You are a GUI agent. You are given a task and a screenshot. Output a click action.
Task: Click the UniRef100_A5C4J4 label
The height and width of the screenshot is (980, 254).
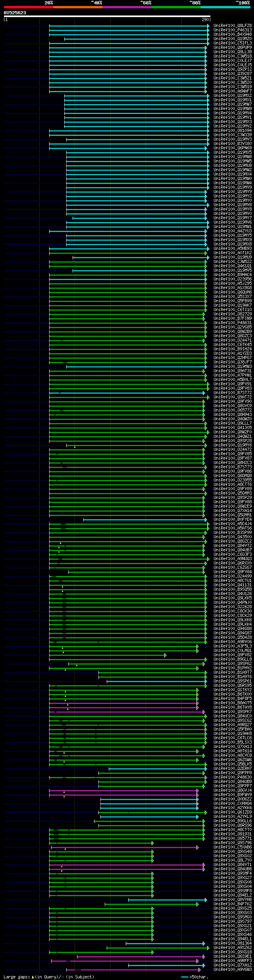(233, 524)
